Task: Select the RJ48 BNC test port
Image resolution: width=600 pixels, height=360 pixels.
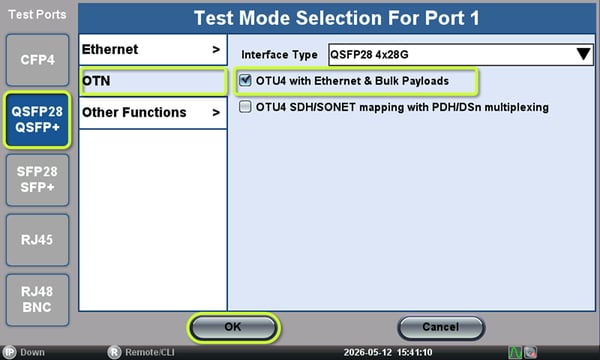Action: [x=38, y=300]
